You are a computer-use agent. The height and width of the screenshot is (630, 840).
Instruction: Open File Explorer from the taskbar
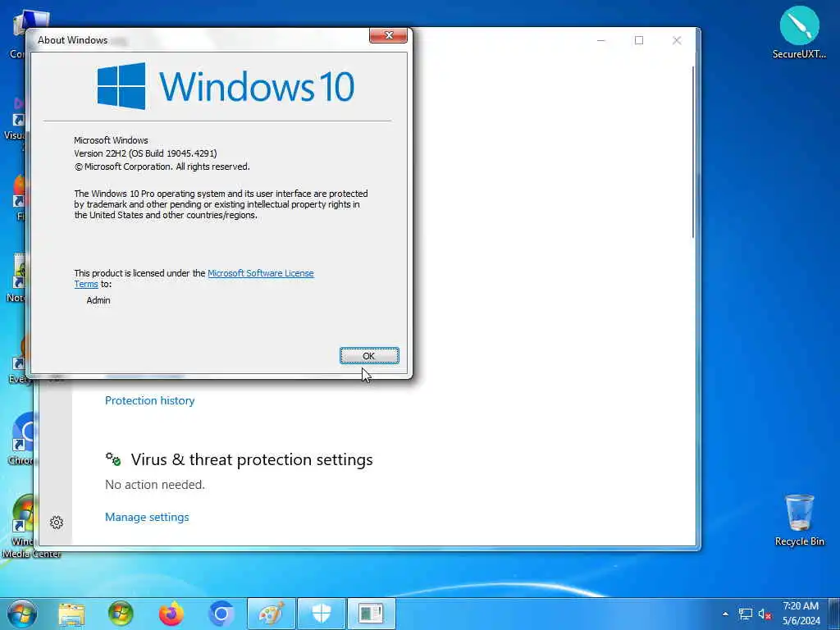71,614
